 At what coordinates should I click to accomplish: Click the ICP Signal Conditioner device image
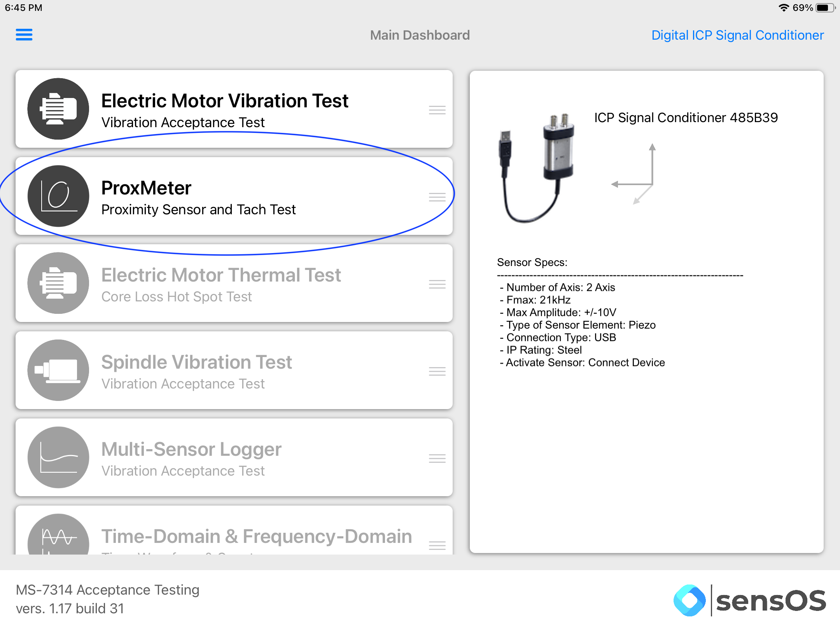(537, 168)
